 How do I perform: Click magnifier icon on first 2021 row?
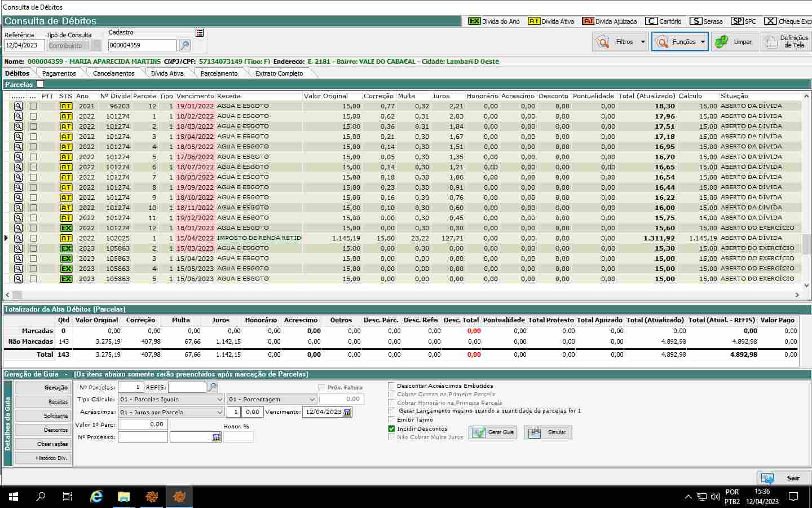click(19, 106)
